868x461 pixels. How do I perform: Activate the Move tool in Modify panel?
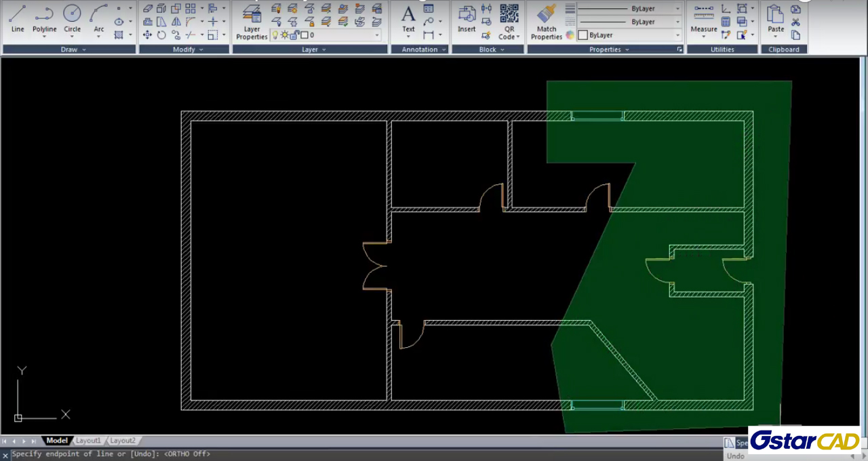point(147,35)
